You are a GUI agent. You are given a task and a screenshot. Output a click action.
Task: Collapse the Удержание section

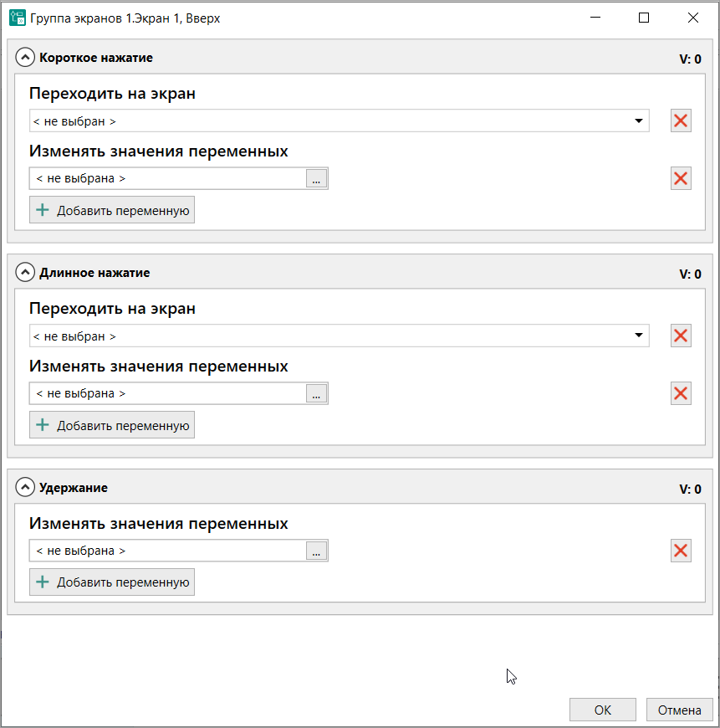click(x=25, y=488)
